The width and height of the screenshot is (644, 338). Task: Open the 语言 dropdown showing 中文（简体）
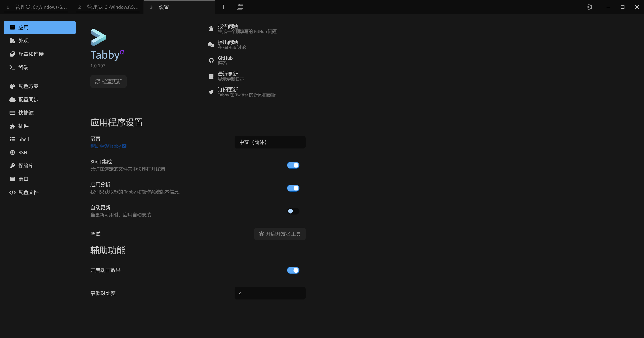tap(270, 142)
